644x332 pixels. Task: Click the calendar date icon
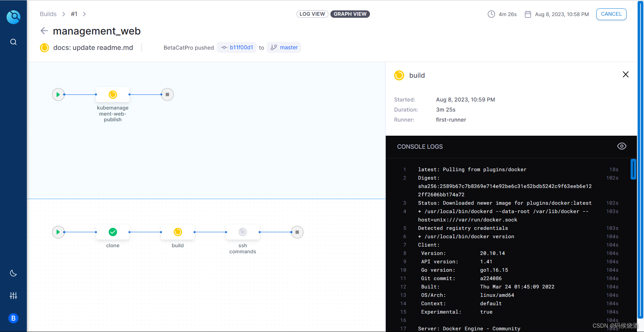coord(528,14)
